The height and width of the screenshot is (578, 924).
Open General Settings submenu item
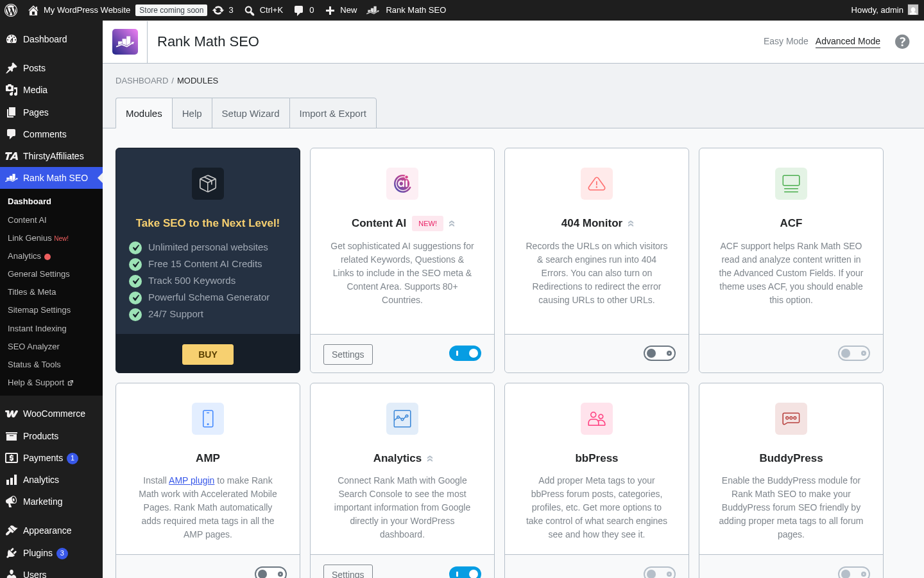(x=38, y=274)
